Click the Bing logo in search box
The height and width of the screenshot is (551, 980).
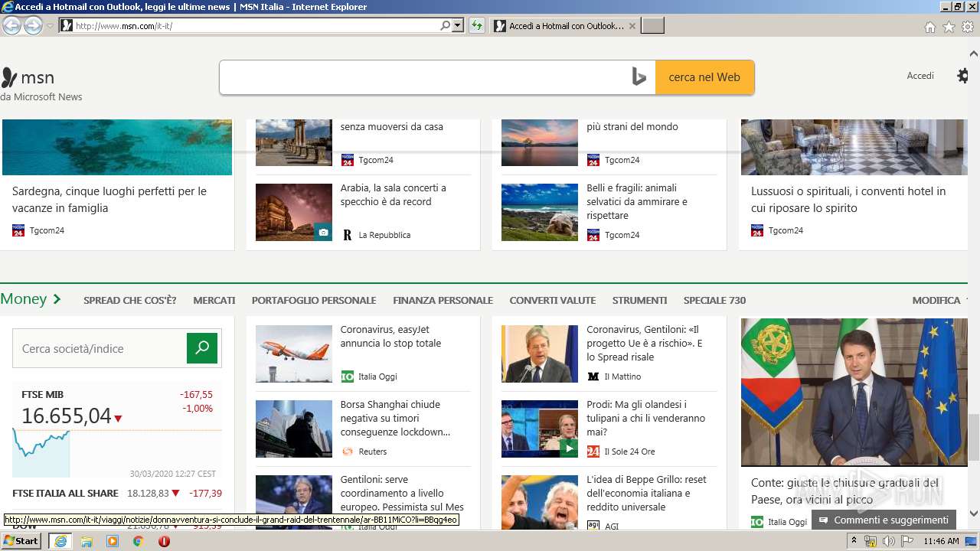tap(639, 77)
